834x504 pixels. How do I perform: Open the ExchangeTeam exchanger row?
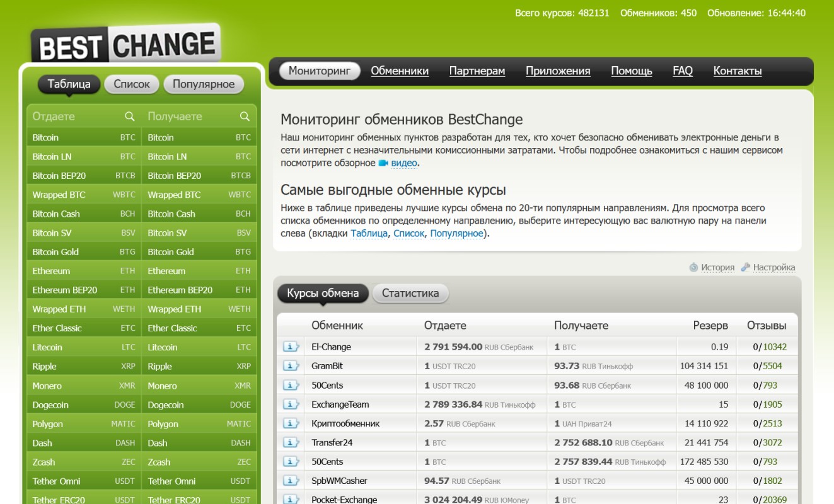(x=537, y=404)
